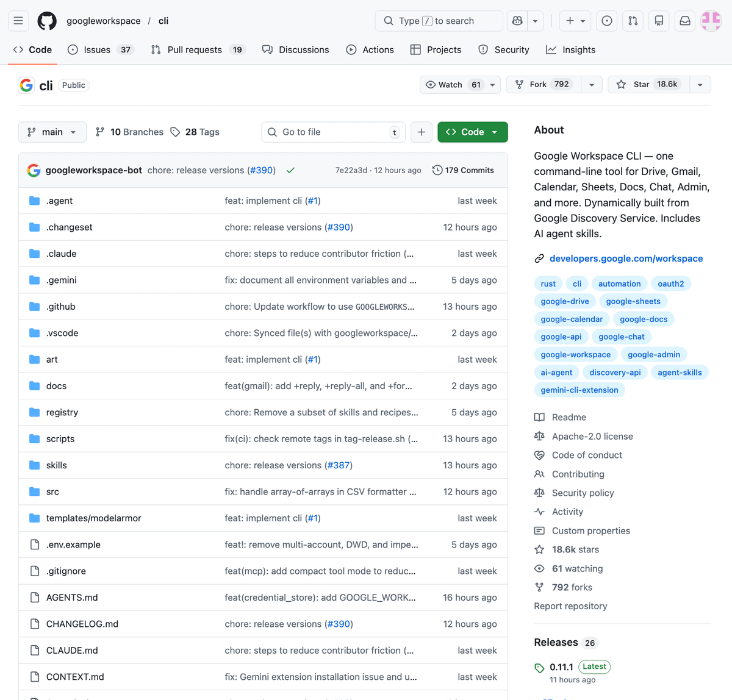The height and width of the screenshot is (700, 732).
Task: Open Apache-2.0 license link
Action: (592, 436)
